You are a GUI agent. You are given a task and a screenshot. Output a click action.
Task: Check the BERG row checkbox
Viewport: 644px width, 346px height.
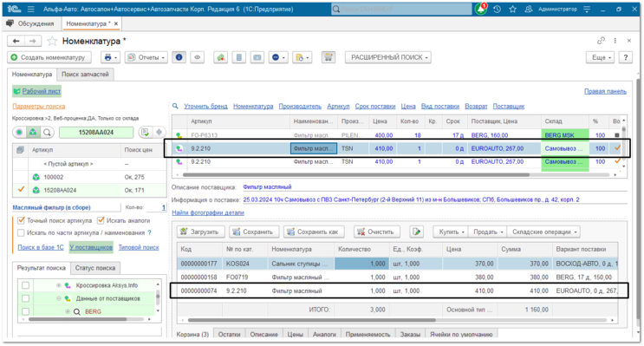point(25,311)
